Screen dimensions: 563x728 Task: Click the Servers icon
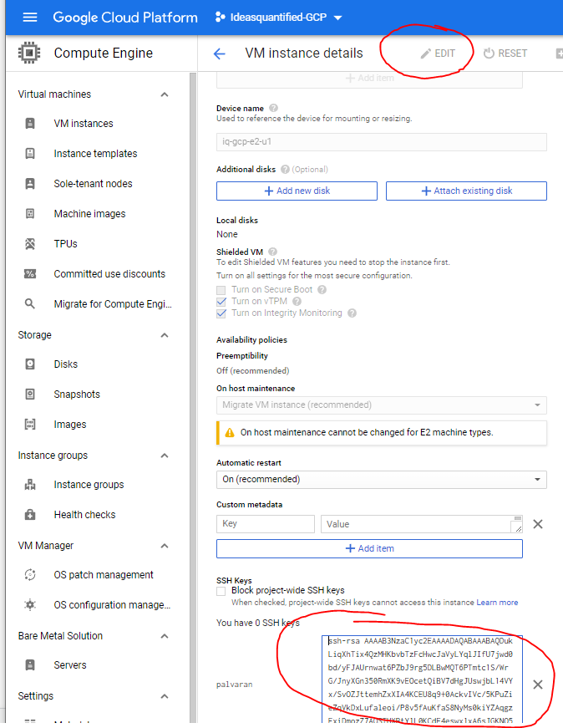[30, 664]
